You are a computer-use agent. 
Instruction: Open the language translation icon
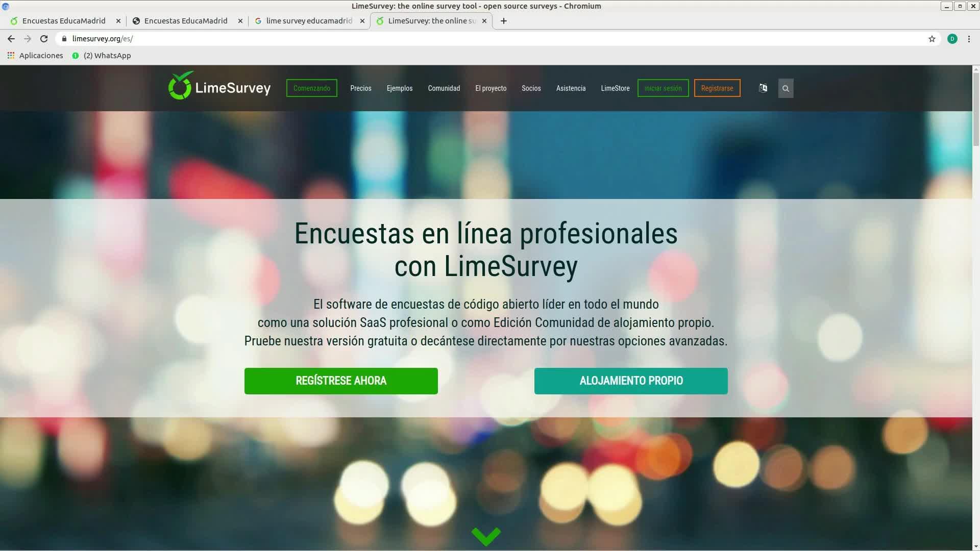point(763,88)
